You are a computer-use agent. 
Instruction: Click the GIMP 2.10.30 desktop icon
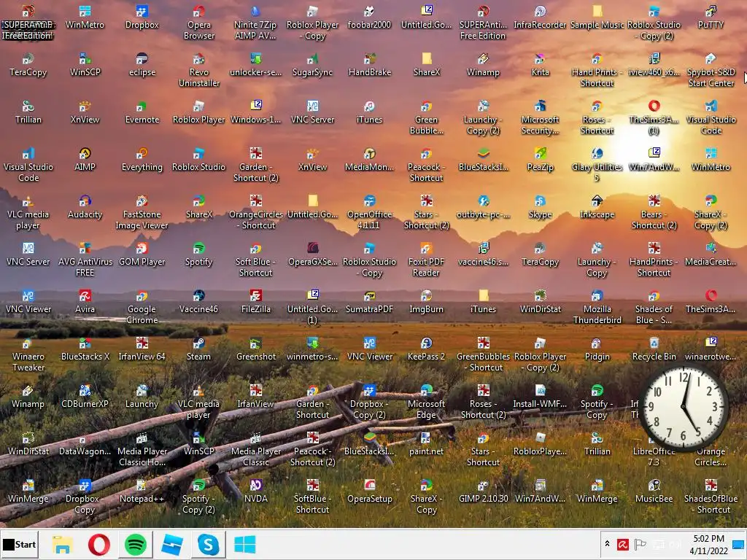pos(483,491)
